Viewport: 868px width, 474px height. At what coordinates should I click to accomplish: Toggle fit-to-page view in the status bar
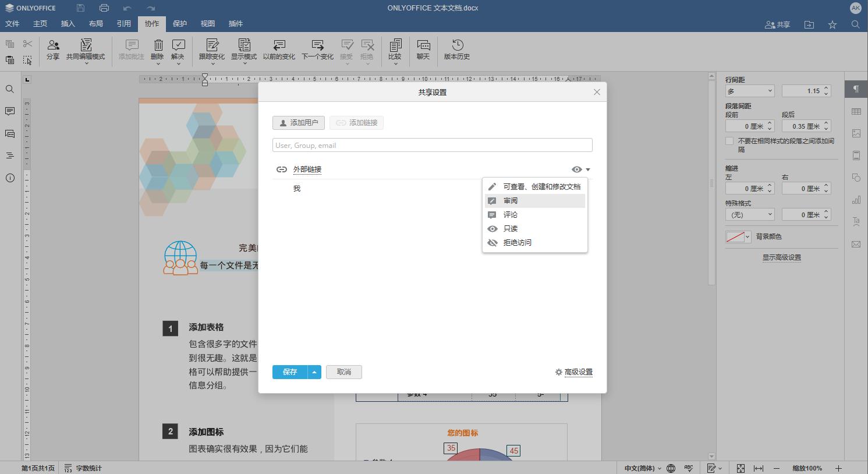(741, 468)
